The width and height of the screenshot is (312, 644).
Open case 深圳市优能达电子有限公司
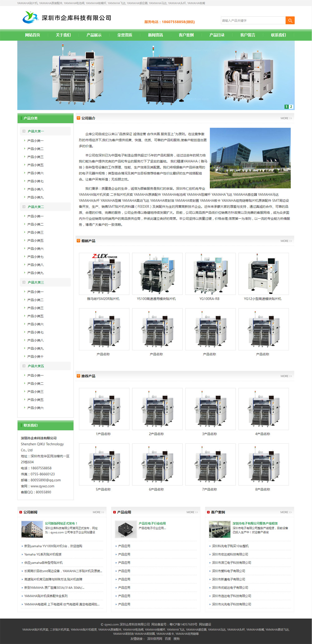230,588
